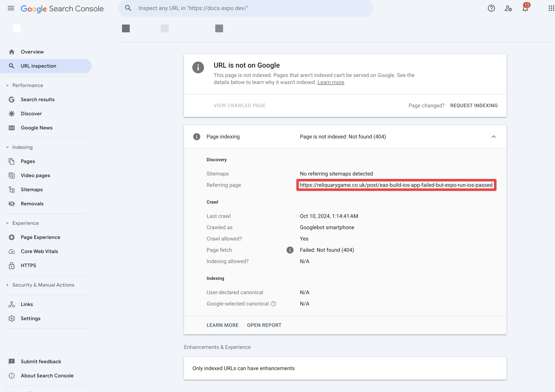Viewport: 555px width, 392px height.
Task: Go to Overview in the sidebar
Action: click(32, 52)
